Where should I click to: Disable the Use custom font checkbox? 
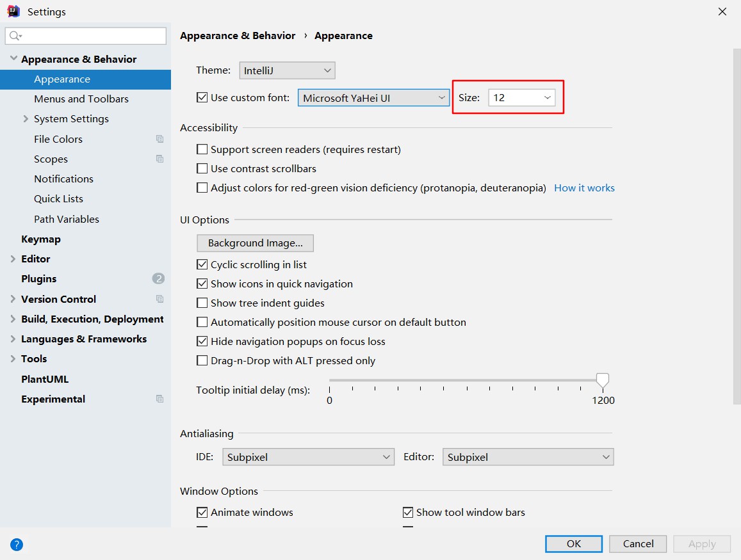(202, 98)
